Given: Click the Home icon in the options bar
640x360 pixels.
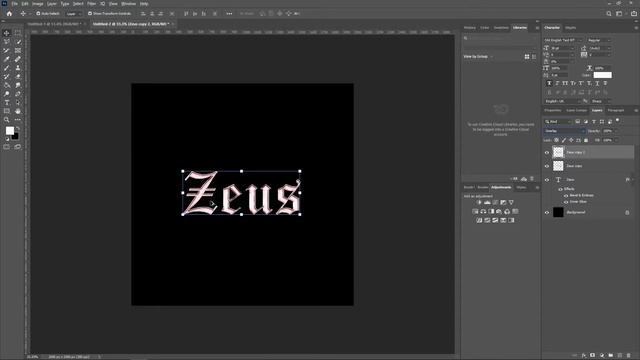Looking at the screenshot, I should [x=9, y=13].
